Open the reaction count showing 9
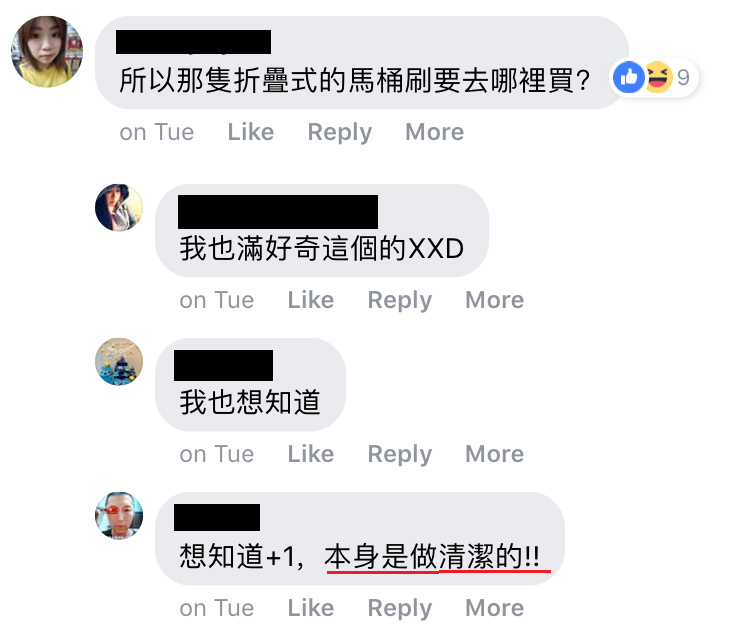 (x=683, y=77)
